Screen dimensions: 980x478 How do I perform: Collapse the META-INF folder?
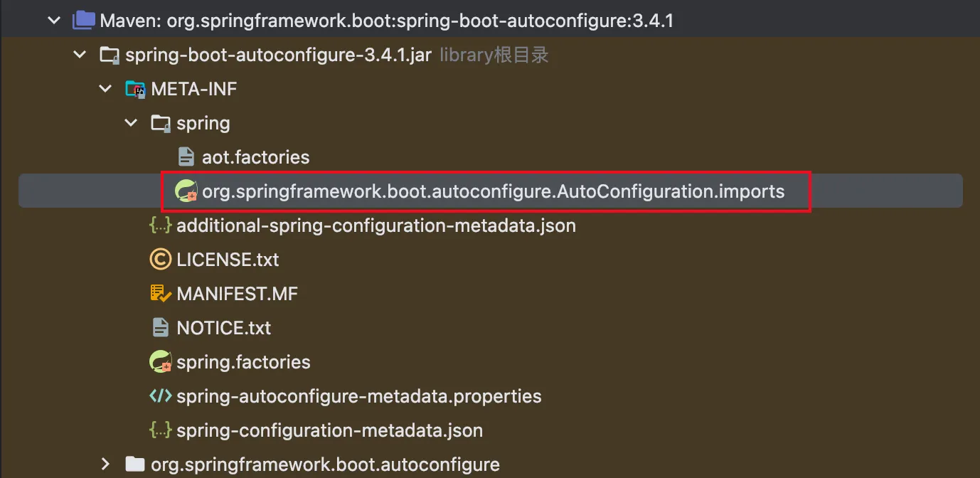point(105,88)
